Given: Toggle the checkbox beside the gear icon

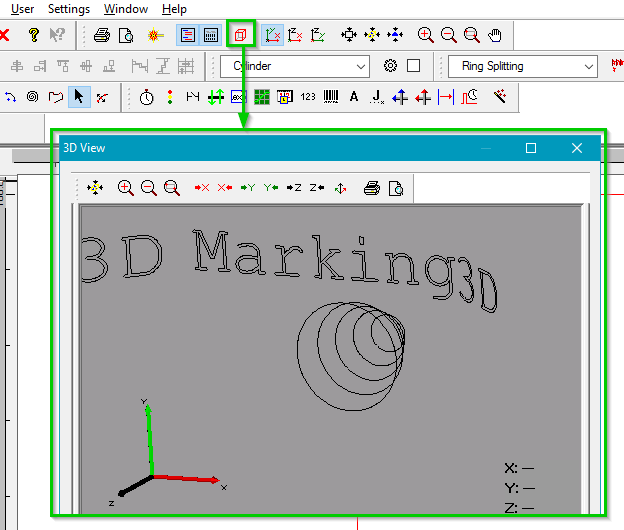Looking at the screenshot, I should click(413, 66).
